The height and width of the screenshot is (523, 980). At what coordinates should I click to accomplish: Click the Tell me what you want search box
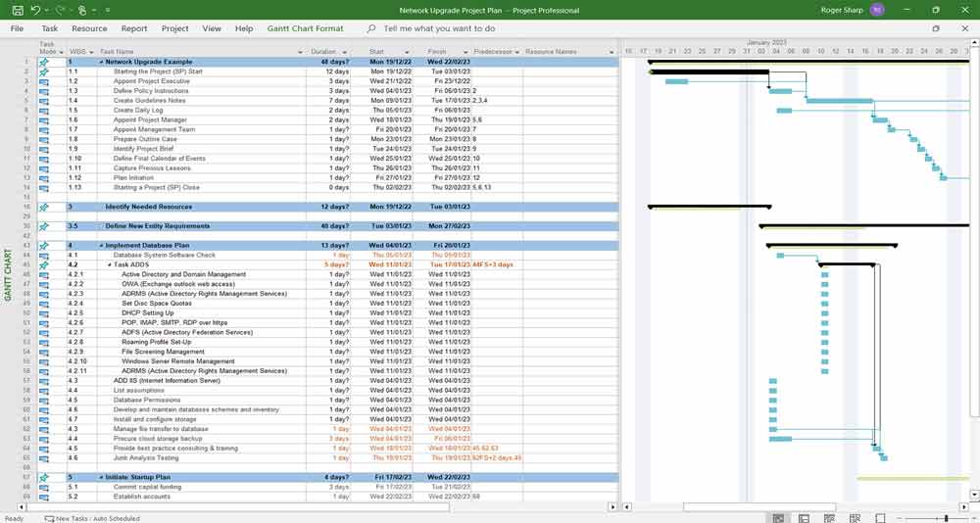tap(439, 28)
